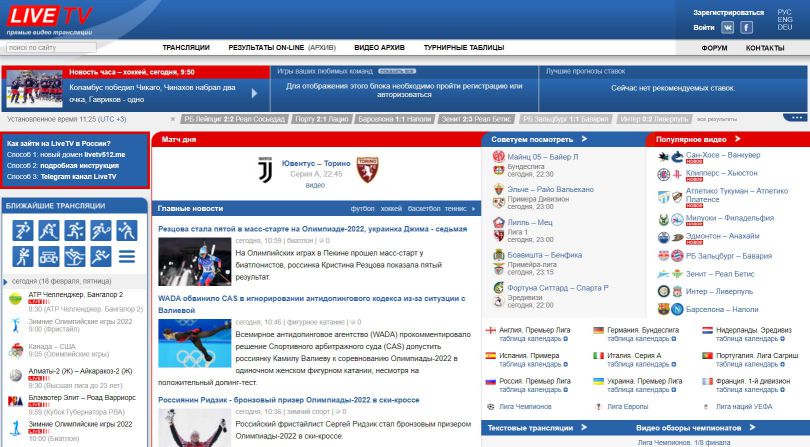This screenshot has height=447, width=810.
Task: Open the new domain livetv512.me link
Action: (x=105, y=155)
